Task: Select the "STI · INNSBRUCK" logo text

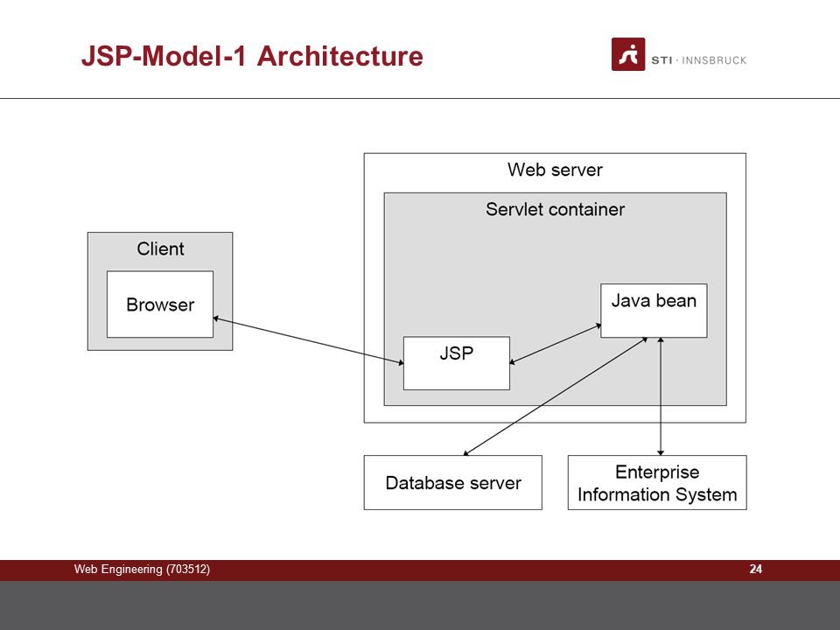Action: click(699, 60)
